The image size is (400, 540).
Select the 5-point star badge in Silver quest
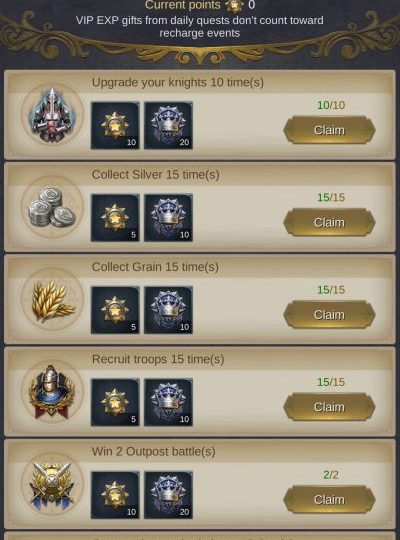115,218
